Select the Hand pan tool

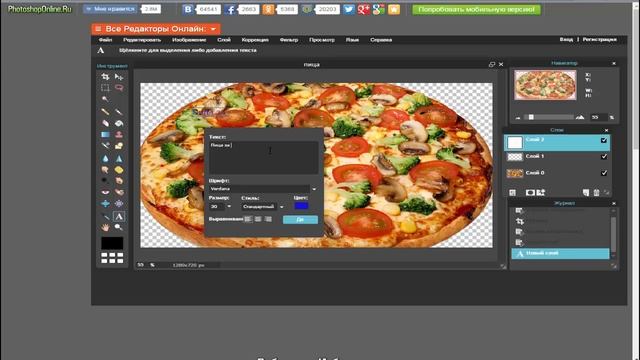coord(105,227)
